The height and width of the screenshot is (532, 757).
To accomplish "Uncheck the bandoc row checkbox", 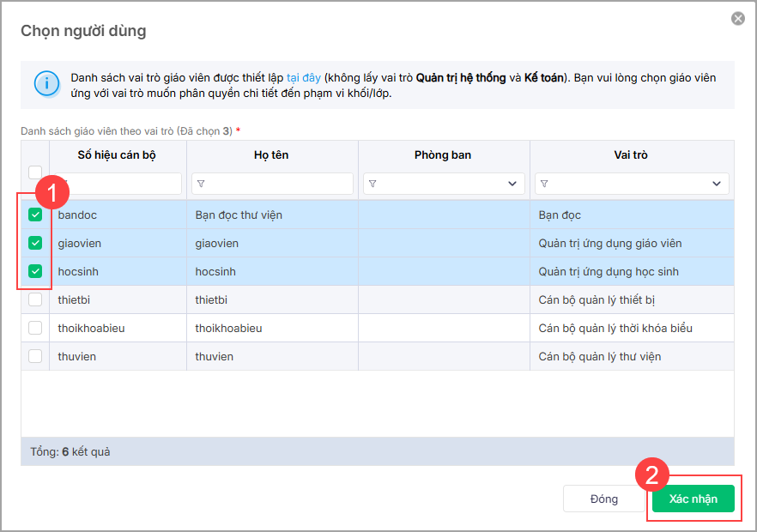I will pos(35,215).
